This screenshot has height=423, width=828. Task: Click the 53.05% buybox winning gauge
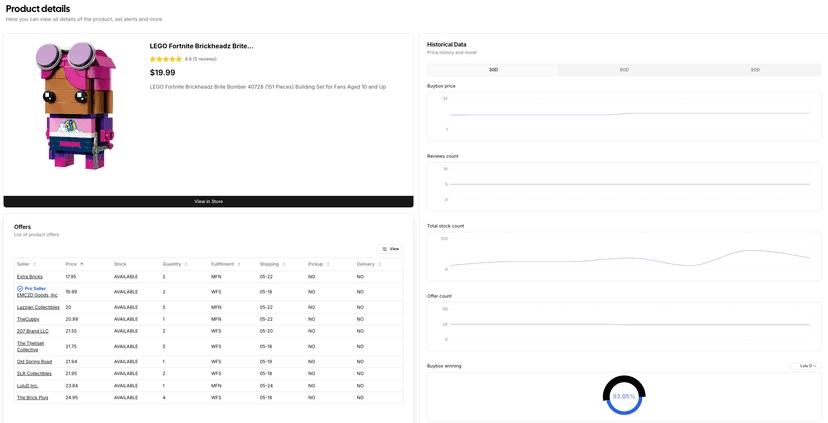point(624,396)
